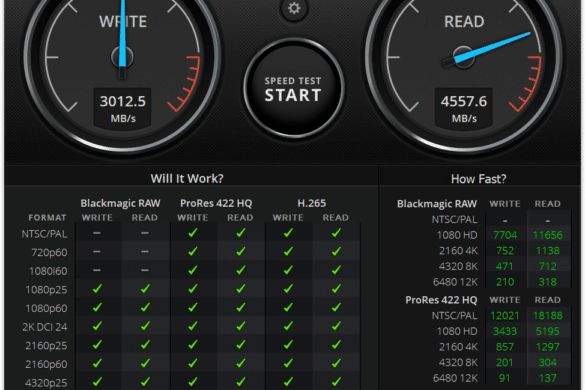
Task: Select Blackmagic RAW 6480 12K read value 318
Action: (547, 282)
